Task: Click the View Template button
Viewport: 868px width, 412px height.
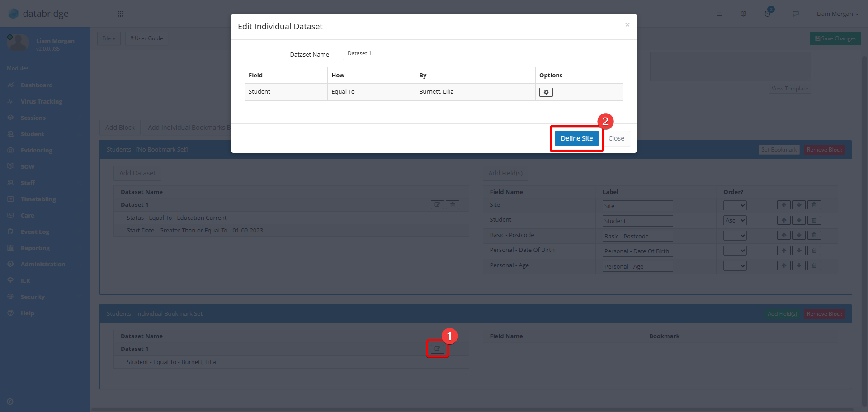Action: pyautogui.click(x=790, y=89)
